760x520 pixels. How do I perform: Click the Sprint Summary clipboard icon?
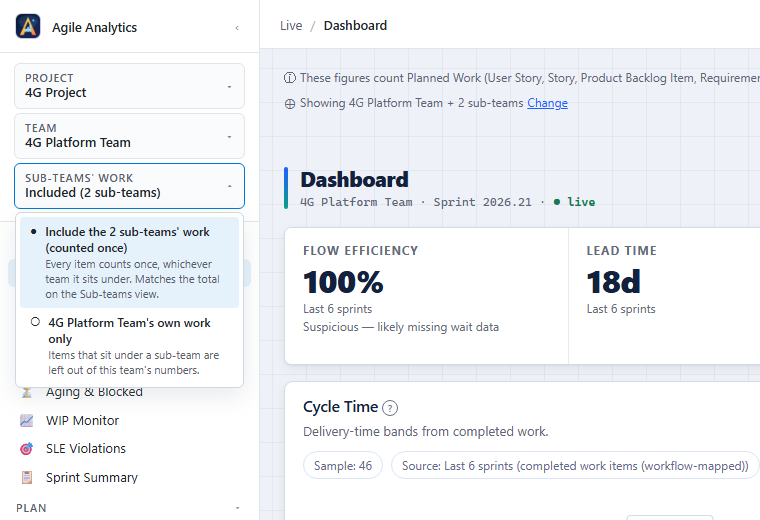(x=27, y=477)
